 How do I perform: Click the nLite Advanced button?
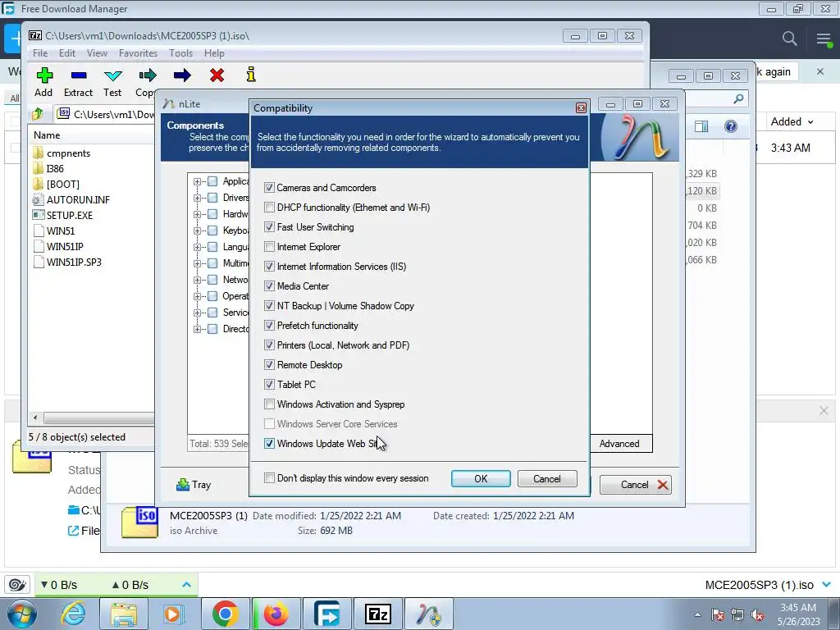[x=620, y=444]
